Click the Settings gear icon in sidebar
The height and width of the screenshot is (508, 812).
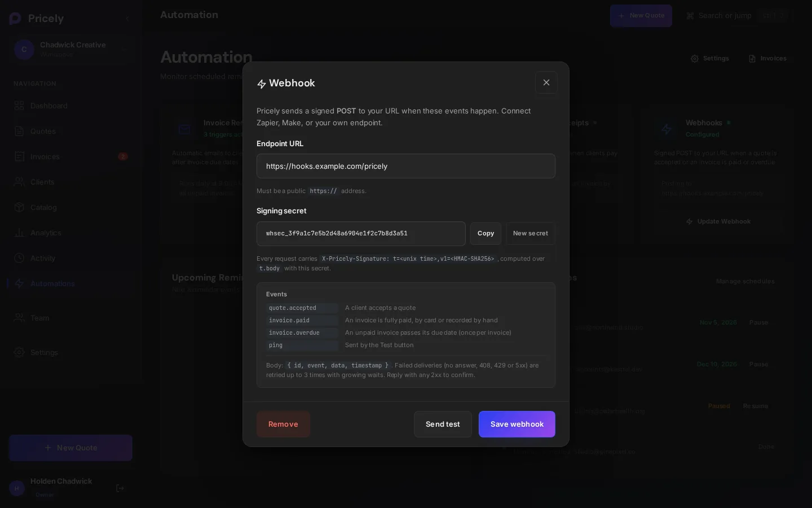pyautogui.click(x=19, y=352)
